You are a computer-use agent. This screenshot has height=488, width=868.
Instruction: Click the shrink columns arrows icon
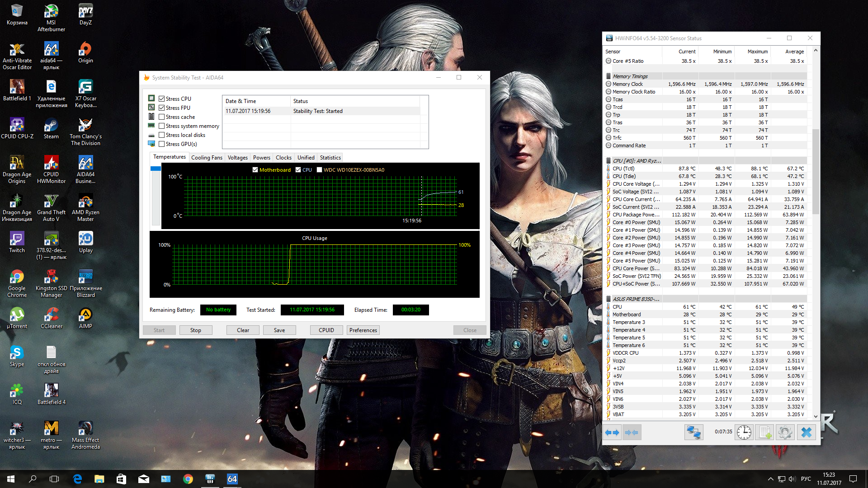(632, 432)
